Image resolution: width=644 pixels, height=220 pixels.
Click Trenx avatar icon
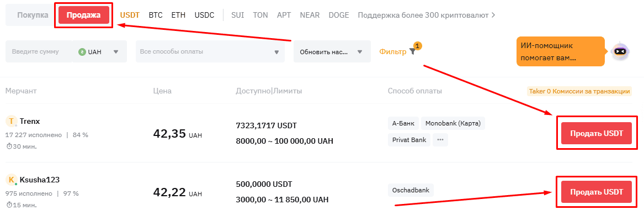(12, 121)
